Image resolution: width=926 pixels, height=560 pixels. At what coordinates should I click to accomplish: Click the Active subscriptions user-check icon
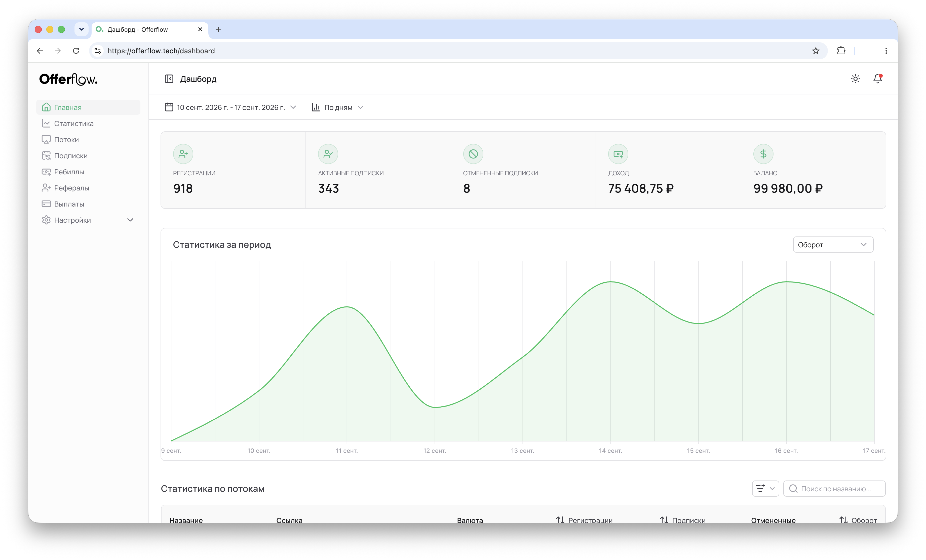pos(328,154)
